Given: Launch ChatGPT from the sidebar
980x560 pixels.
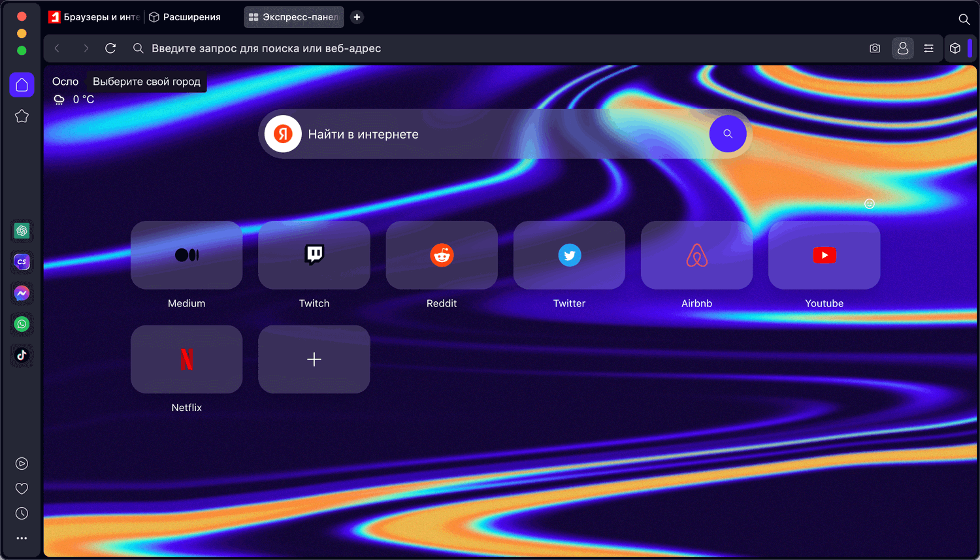Looking at the screenshot, I should tap(22, 231).
